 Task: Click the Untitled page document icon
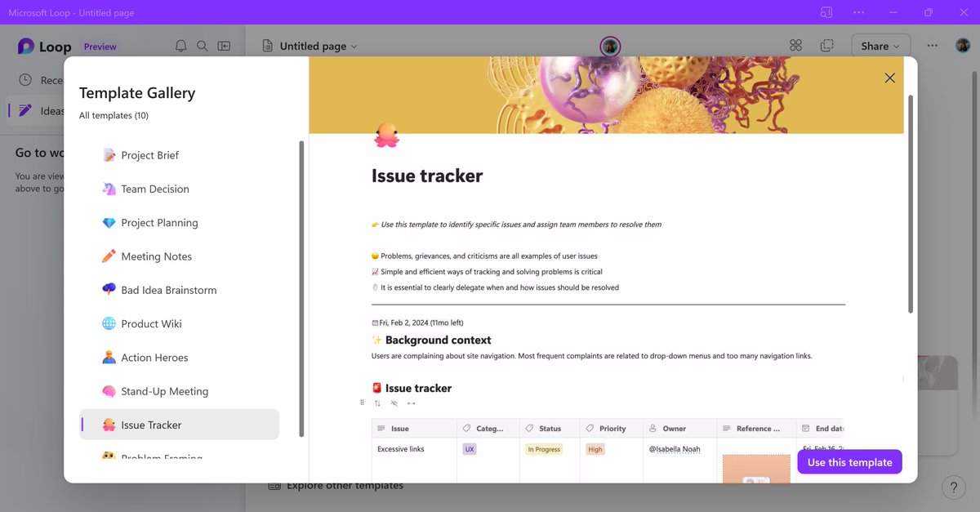pos(267,47)
